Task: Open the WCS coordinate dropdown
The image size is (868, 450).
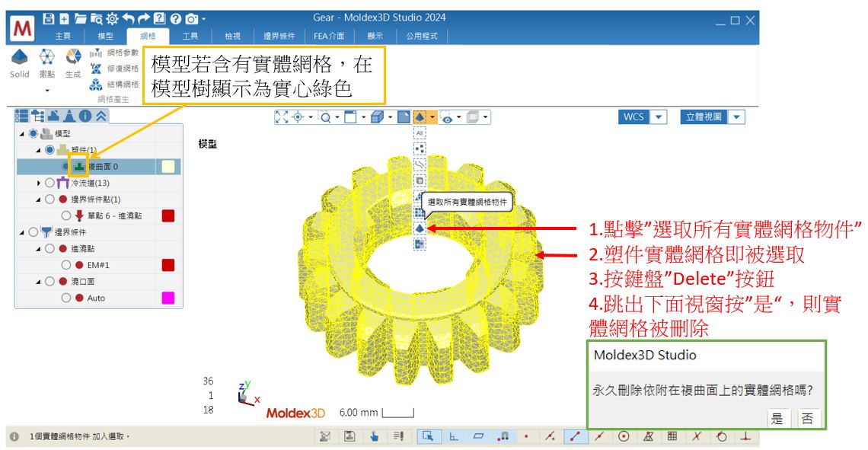Action: [658, 116]
